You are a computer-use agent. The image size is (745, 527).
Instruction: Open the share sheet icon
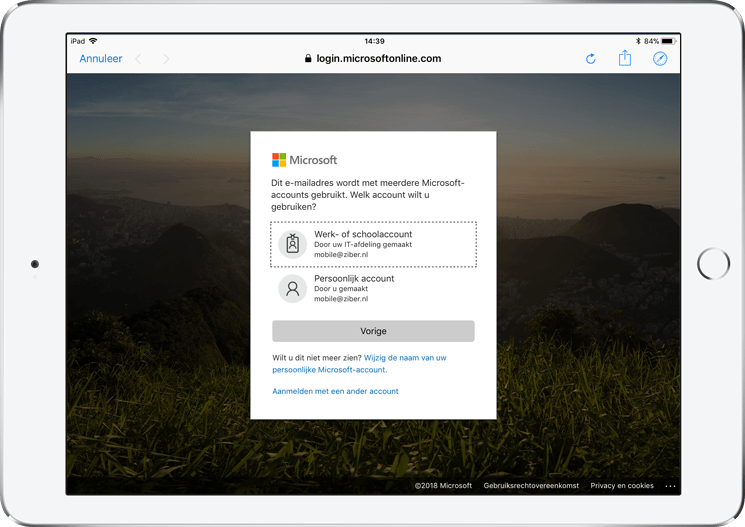[x=625, y=58]
